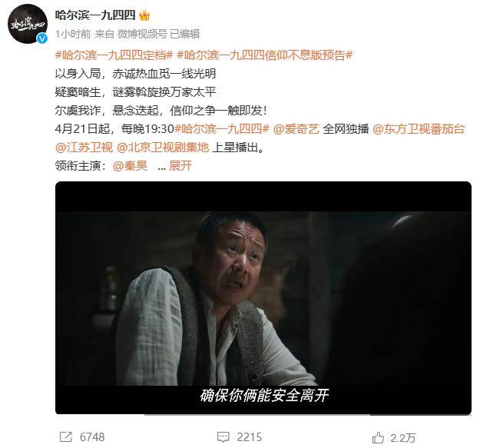
Task: Click the thumbs-up like icon
Action: (378, 437)
